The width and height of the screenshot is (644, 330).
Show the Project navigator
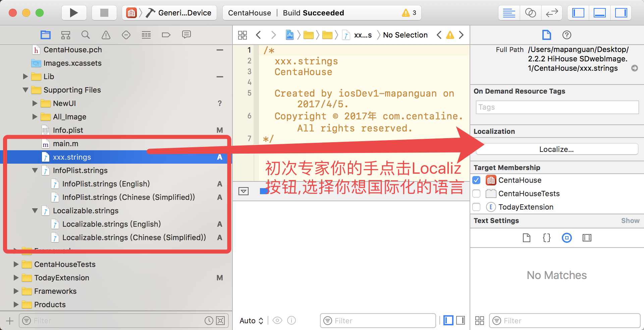click(x=46, y=35)
